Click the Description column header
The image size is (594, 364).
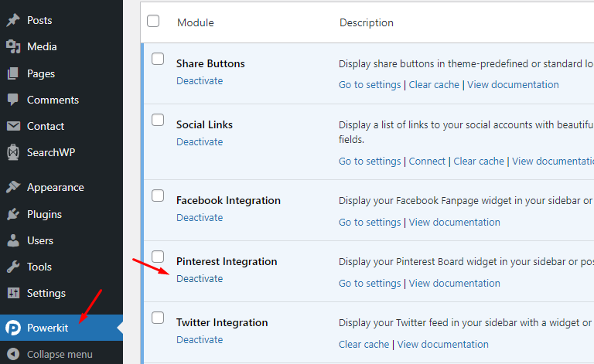pyautogui.click(x=367, y=22)
